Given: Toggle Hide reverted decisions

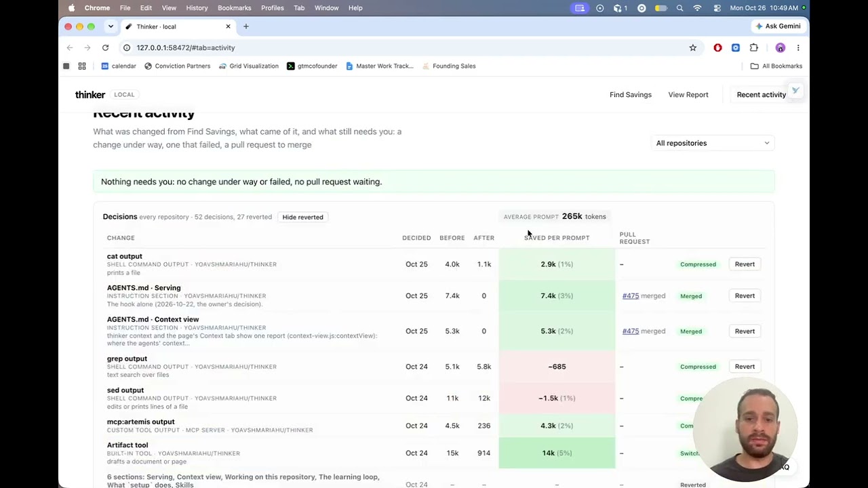Looking at the screenshot, I should tap(302, 217).
